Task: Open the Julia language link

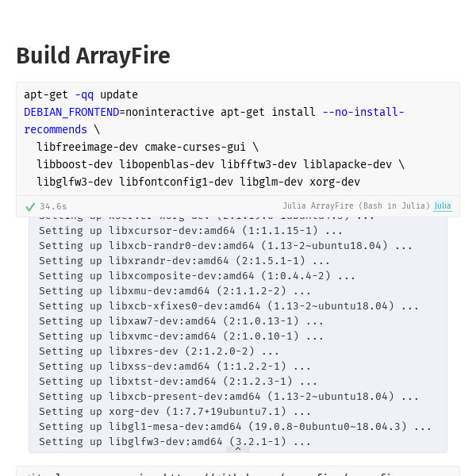Action: click(x=442, y=206)
